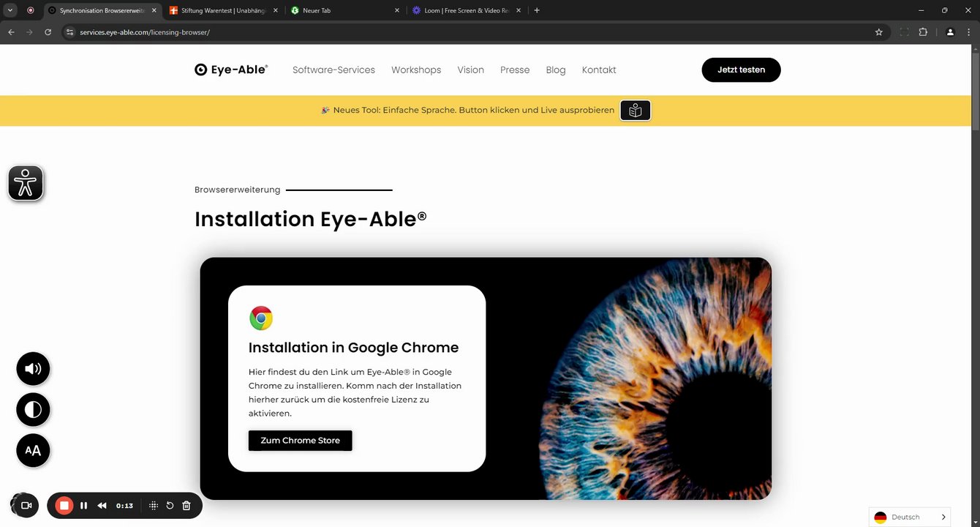Close the Neuer Tab tab
This screenshot has height=527, width=980.
[x=397, y=11]
